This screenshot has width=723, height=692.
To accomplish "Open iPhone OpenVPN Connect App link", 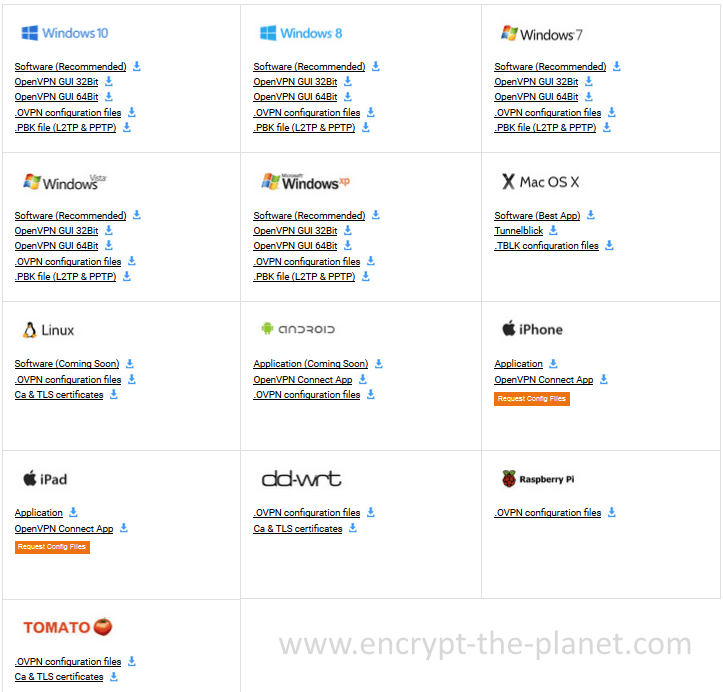I will (x=544, y=379).
